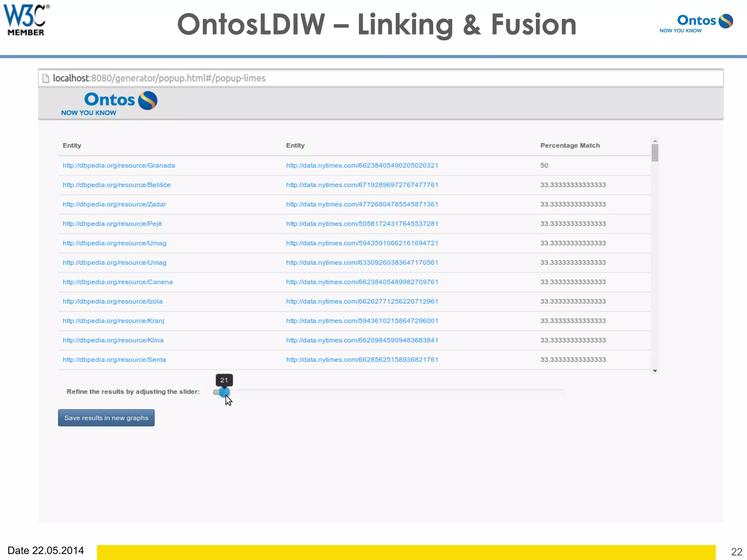Open the dbpedia Senta resource link
747x560 pixels.
114,359
